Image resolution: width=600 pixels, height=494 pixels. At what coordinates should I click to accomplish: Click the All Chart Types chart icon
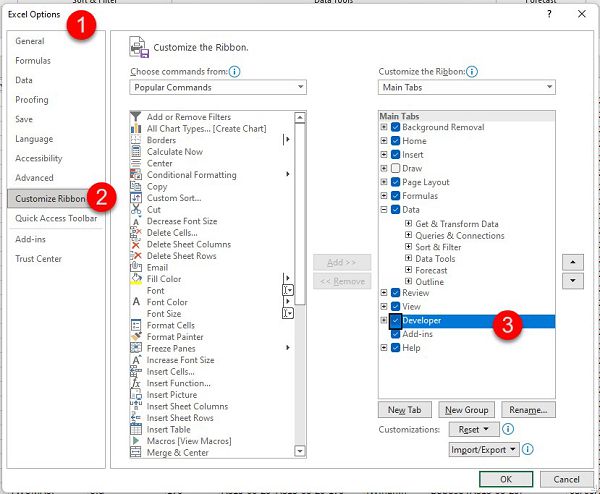135,128
